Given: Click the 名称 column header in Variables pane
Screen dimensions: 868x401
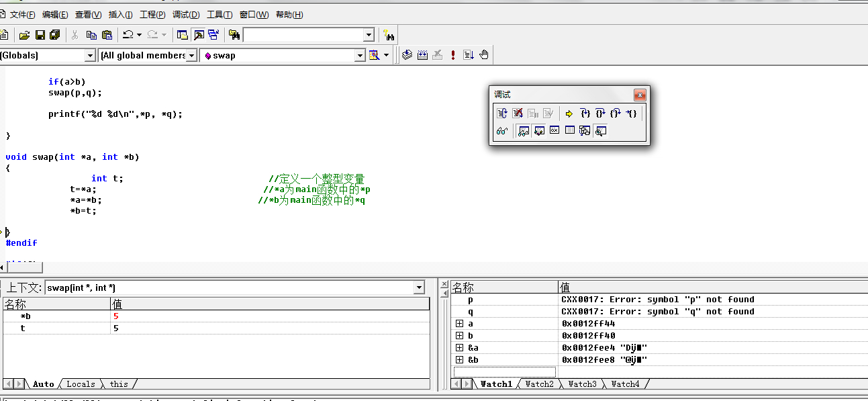Looking at the screenshot, I should pos(56,304).
